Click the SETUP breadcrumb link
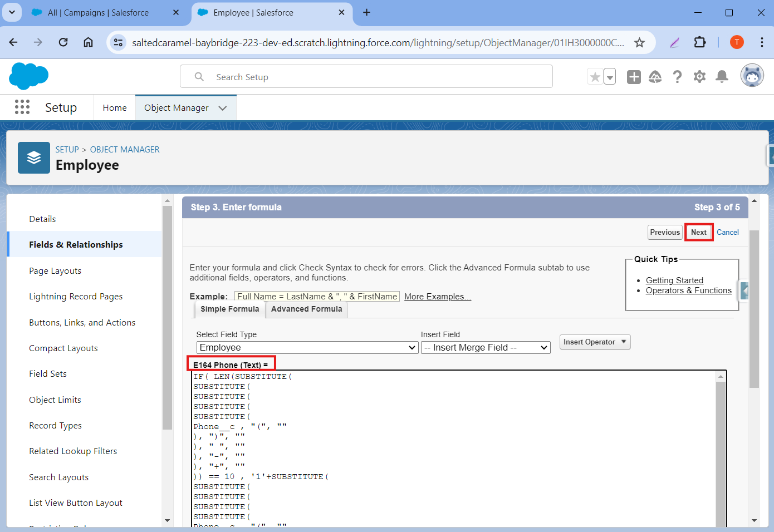This screenshot has height=532, width=774. [67, 149]
